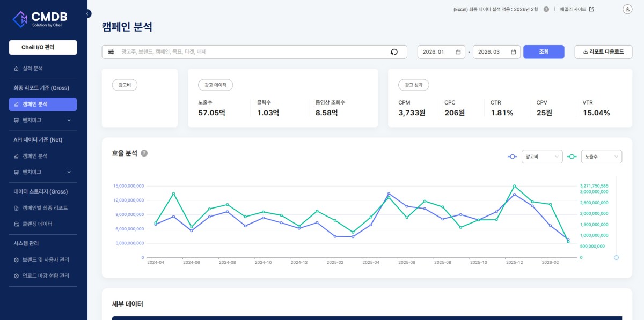Click the question mark icon next to 효율 분석
The width and height of the screenshot is (644, 320).
click(144, 153)
